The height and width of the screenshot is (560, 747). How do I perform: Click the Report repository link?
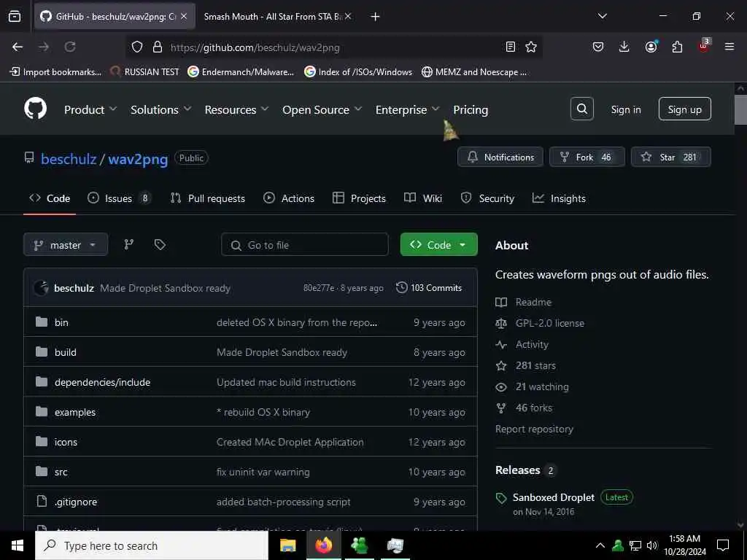[x=534, y=429]
